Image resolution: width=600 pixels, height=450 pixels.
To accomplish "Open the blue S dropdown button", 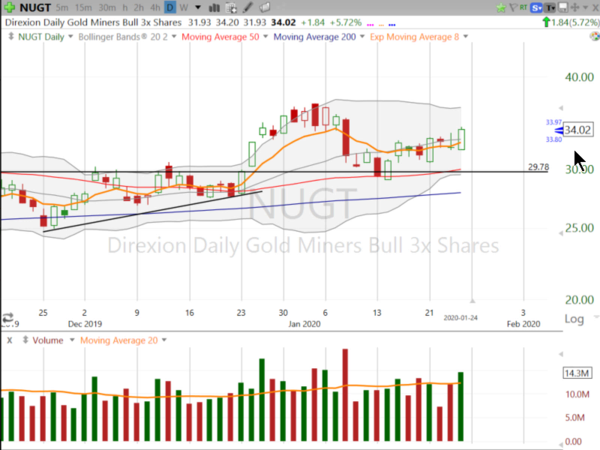I will [x=536, y=8].
